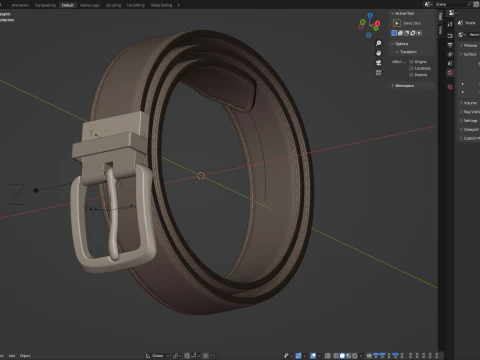
Task: Open the Texture properties checker icon
Action: (x=450, y=87)
